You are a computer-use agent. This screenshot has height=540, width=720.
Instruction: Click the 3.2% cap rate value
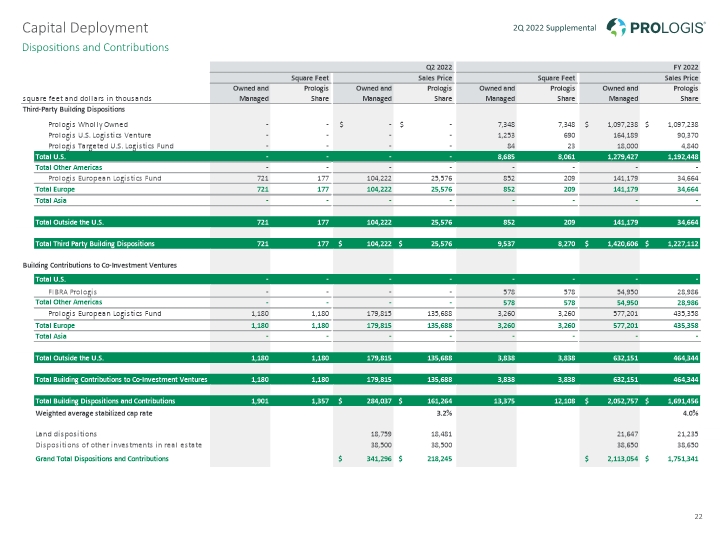[444, 413]
